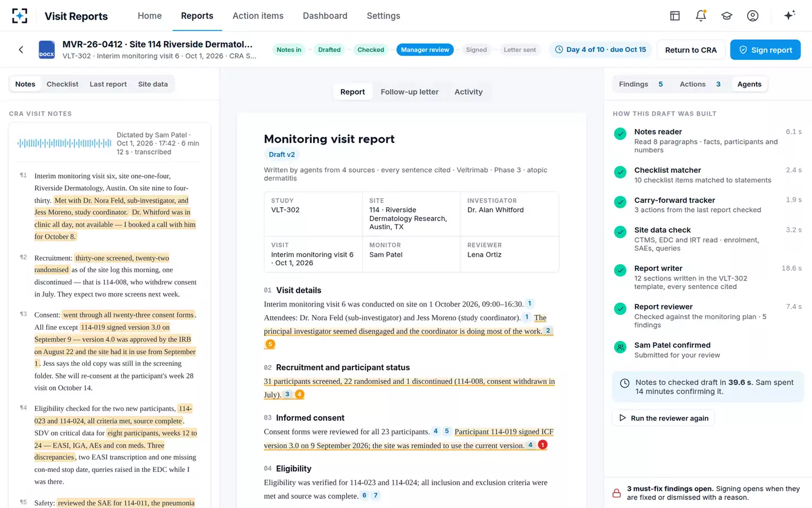Screen dimensions: 812x508
Task: Open the Findings 5 tab
Action: pyautogui.click(x=641, y=84)
